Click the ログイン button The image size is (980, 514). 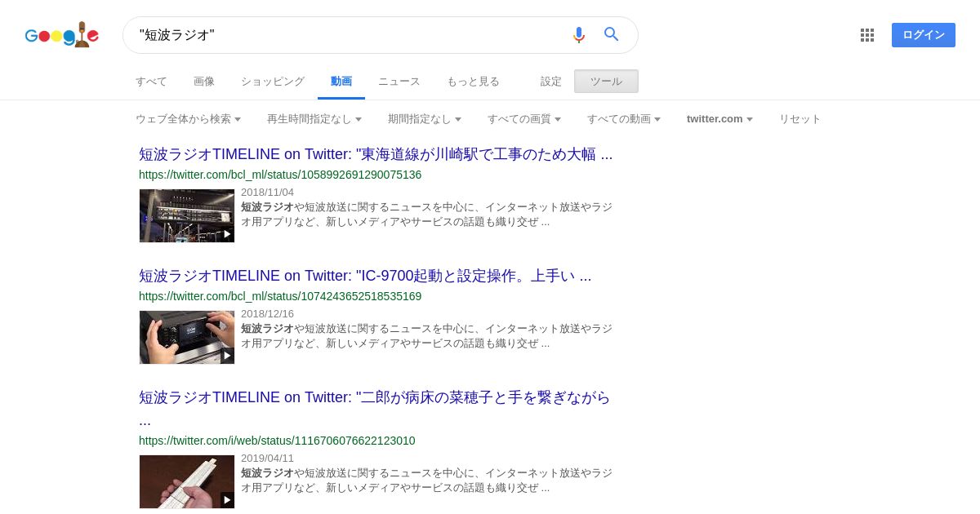pyautogui.click(x=924, y=35)
